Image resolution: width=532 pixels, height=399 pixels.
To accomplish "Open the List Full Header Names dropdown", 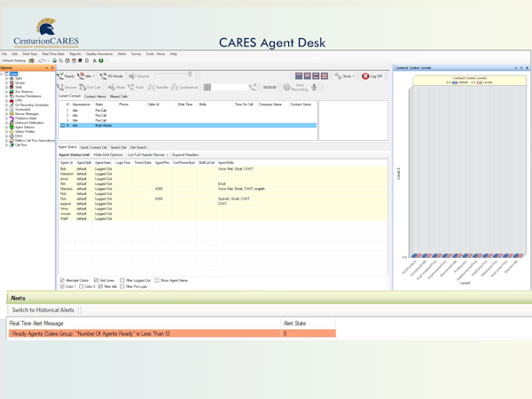I will click(x=147, y=154).
